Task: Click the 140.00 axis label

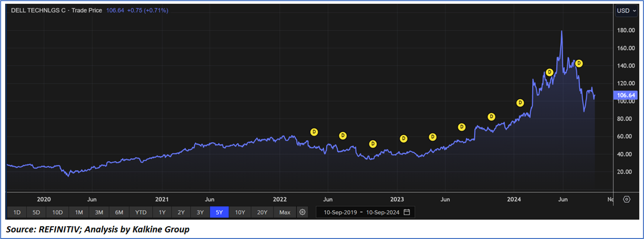Action: tap(626, 66)
